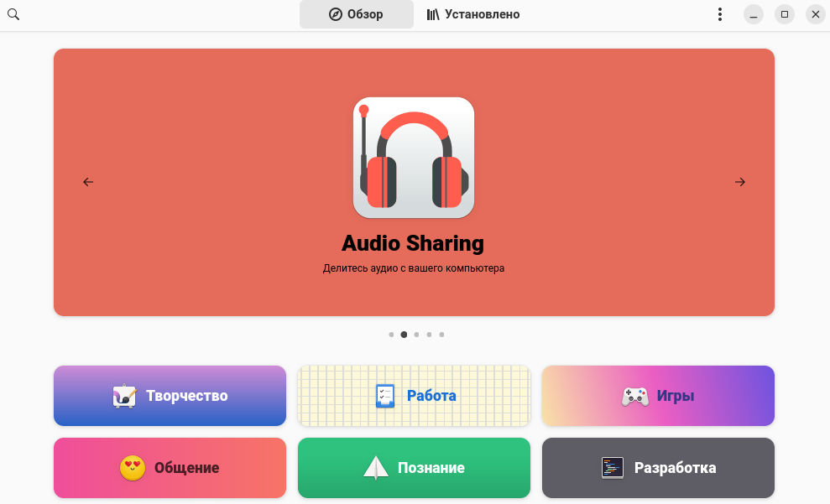This screenshot has width=830, height=504.
Task: Click the Audio Sharing description text
Action: click(x=413, y=269)
